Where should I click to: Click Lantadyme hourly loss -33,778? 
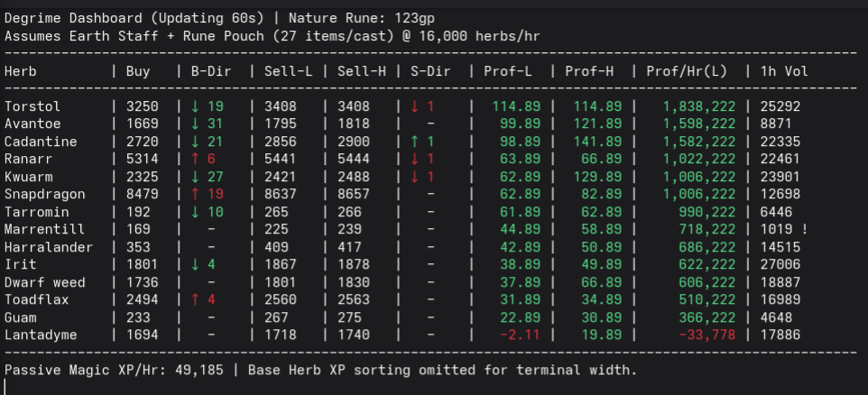pos(707,335)
